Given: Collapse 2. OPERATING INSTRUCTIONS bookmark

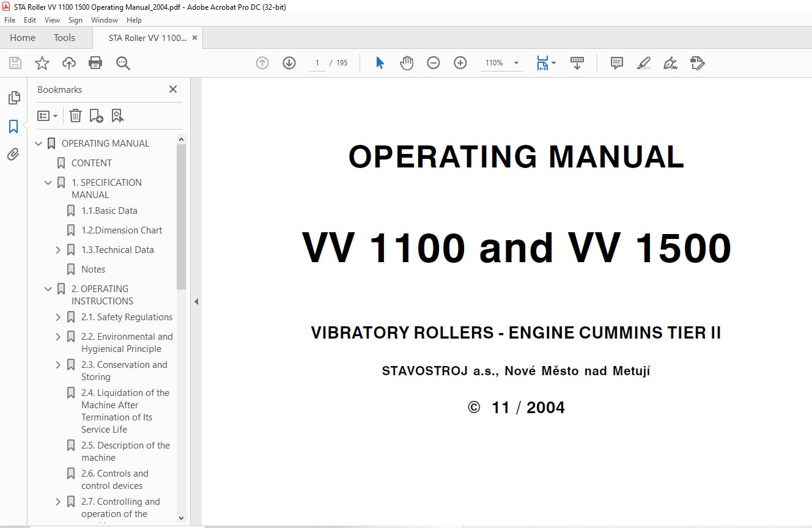Looking at the screenshot, I should click(x=48, y=289).
